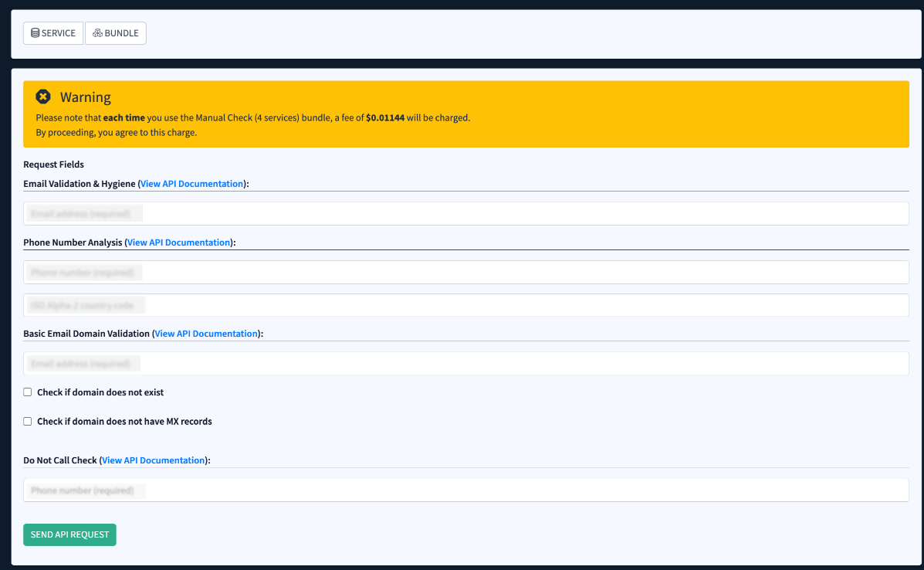Click the bold $0.01144 fee amount
This screenshot has height=570, width=924.
[384, 118]
